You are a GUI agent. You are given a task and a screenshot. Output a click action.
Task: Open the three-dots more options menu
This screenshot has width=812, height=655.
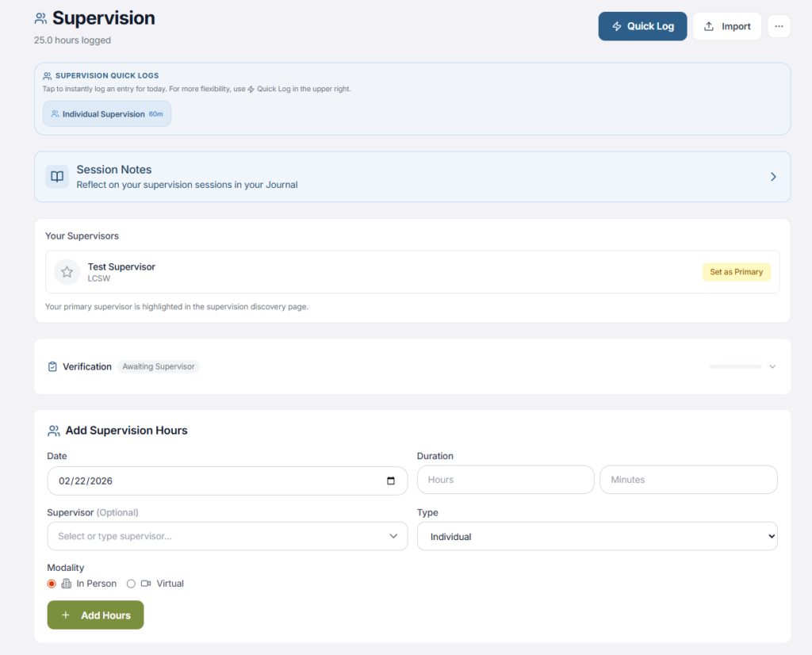point(778,26)
